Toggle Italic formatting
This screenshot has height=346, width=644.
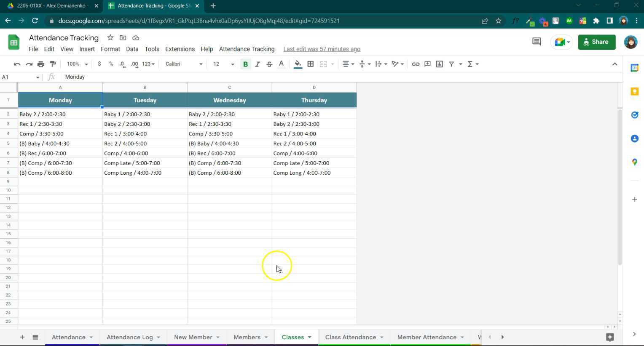(x=257, y=64)
